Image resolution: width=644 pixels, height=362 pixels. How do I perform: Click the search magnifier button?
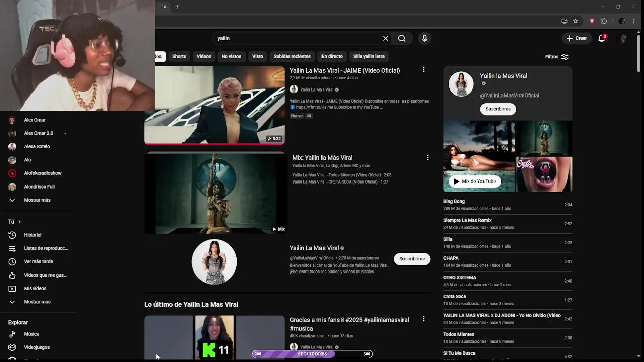point(402,38)
